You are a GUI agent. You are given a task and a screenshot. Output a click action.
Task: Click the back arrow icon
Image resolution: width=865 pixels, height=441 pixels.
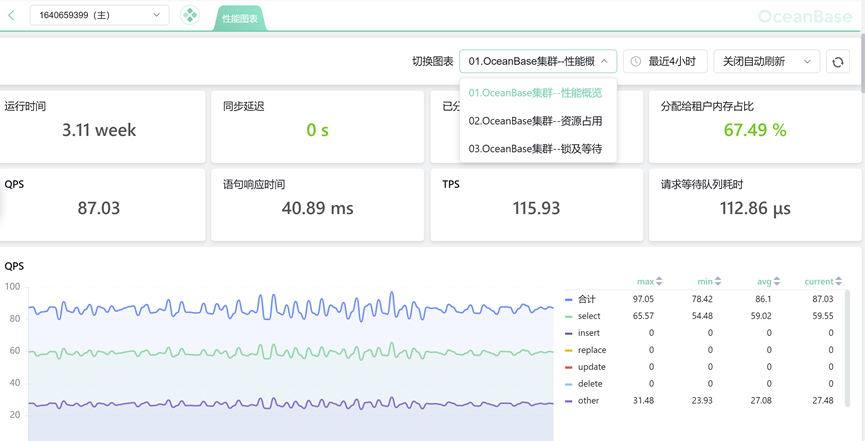(x=11, y=15)
